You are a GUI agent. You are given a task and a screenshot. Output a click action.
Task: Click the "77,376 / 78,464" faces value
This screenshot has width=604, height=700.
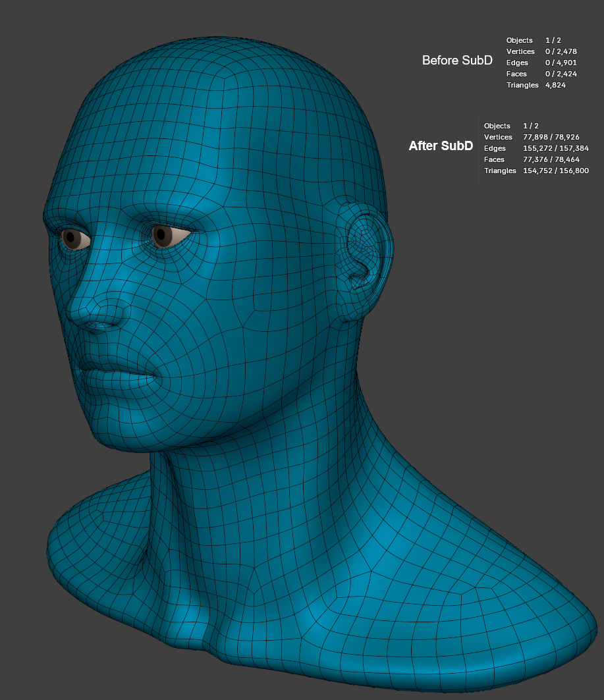pos(551,159)
